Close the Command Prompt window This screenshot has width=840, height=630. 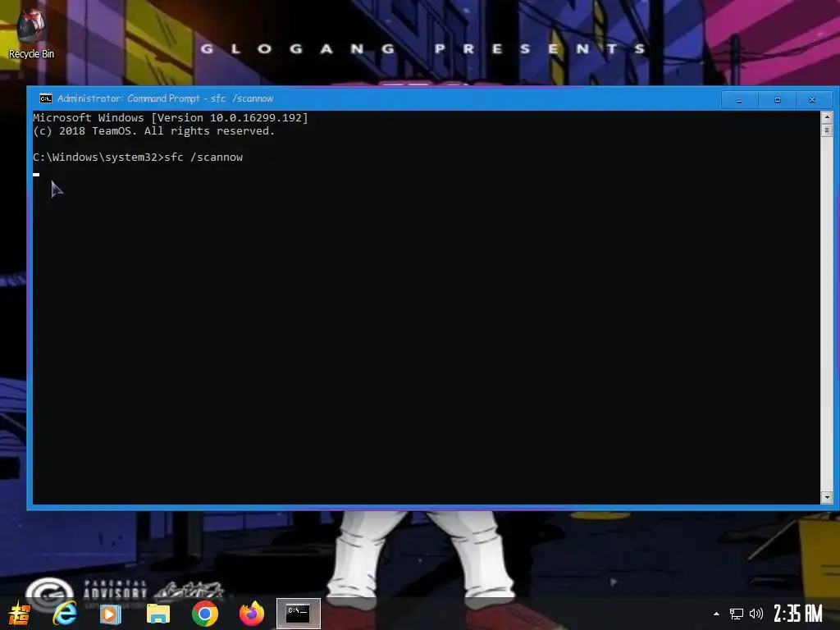812,99
